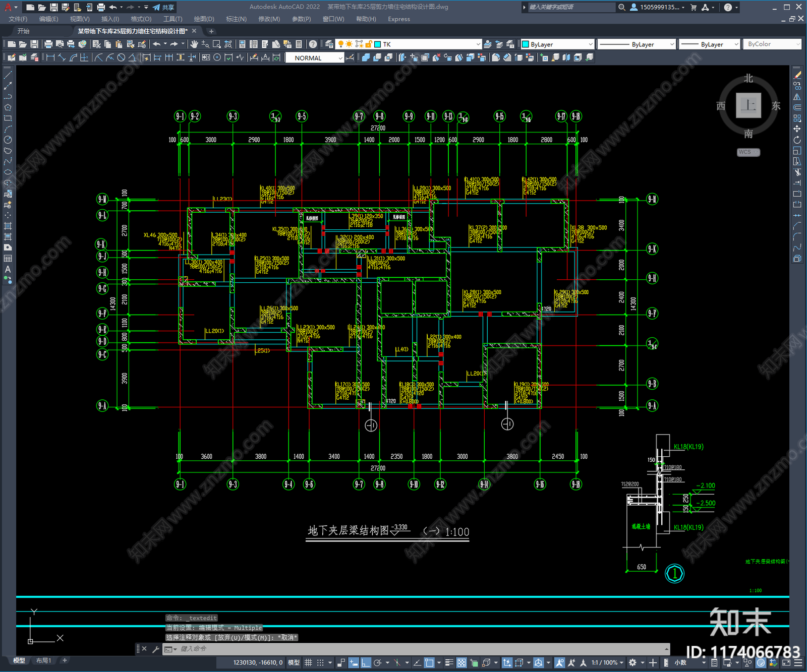This screenshot has height=672, width=807.
Task: Select the Linear dimension tool icon
Action: coord(50,57)
